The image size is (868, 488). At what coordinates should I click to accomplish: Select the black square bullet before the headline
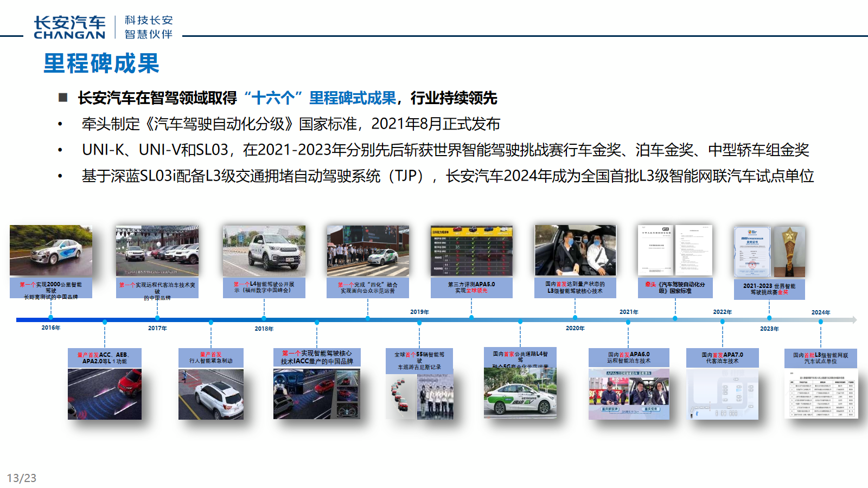(63, 98)
